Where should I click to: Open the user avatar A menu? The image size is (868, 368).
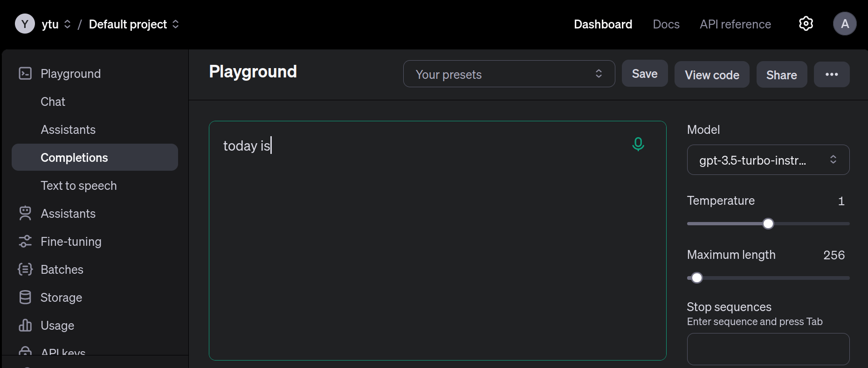(x=844, y=24)
